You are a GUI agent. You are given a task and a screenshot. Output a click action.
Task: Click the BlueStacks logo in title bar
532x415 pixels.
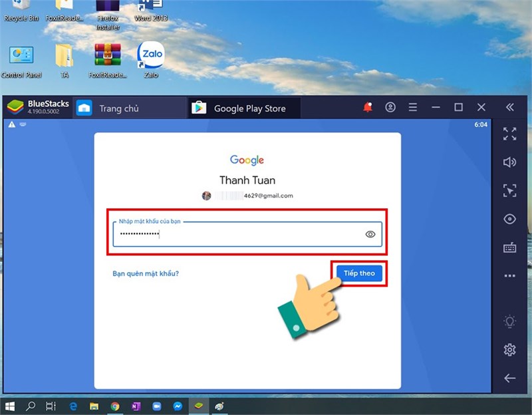(x=15, y=108)
